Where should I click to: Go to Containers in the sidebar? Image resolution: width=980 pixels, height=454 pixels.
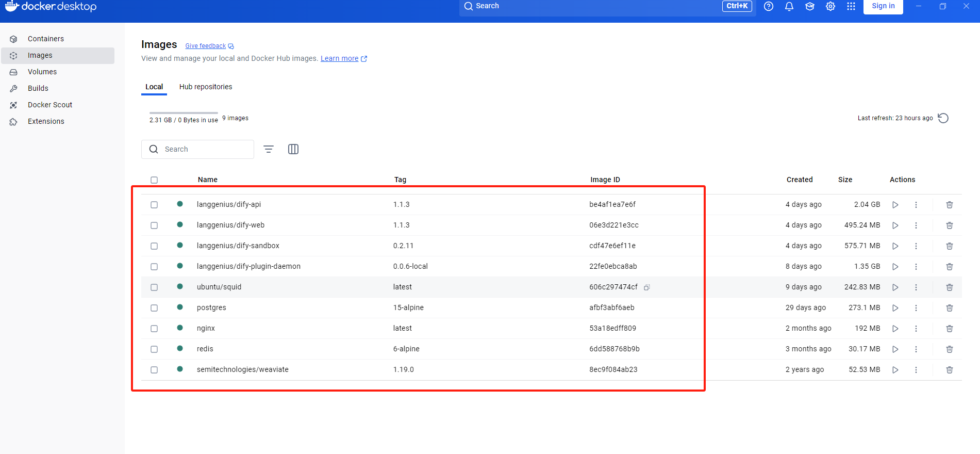[x=58, y=39]
